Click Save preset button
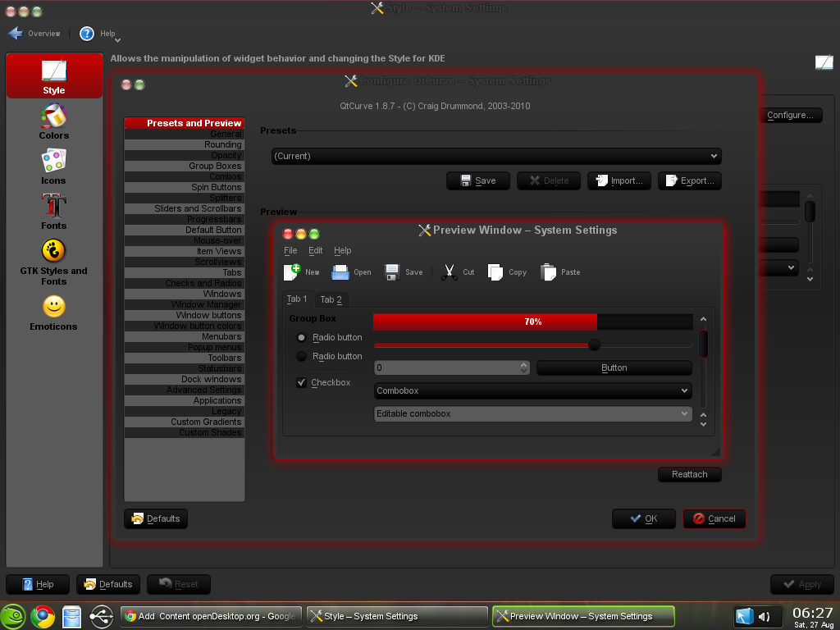Screen dimensions: 840x630 478,180
